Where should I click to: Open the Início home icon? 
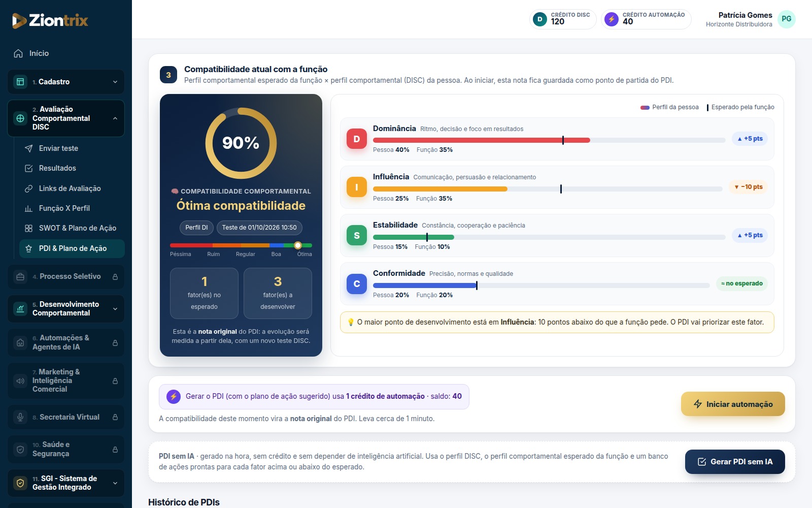click(18, 53)
